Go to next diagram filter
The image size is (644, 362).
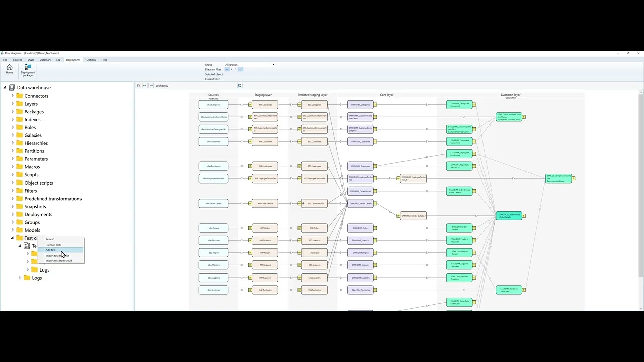tap(236, 69)
